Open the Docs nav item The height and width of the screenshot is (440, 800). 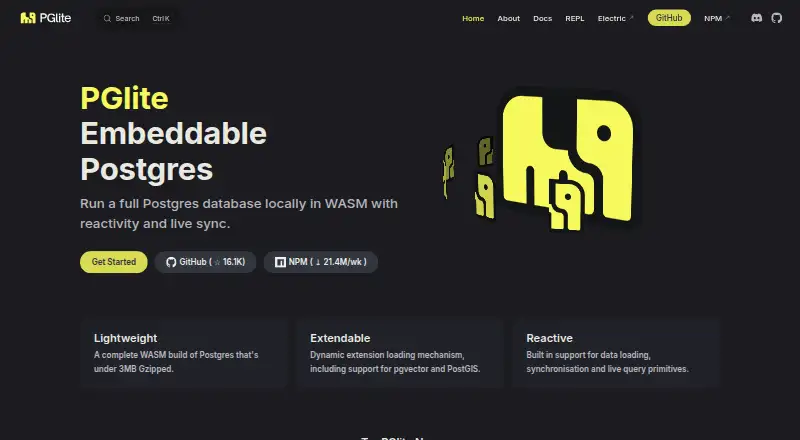coord(542,18)
